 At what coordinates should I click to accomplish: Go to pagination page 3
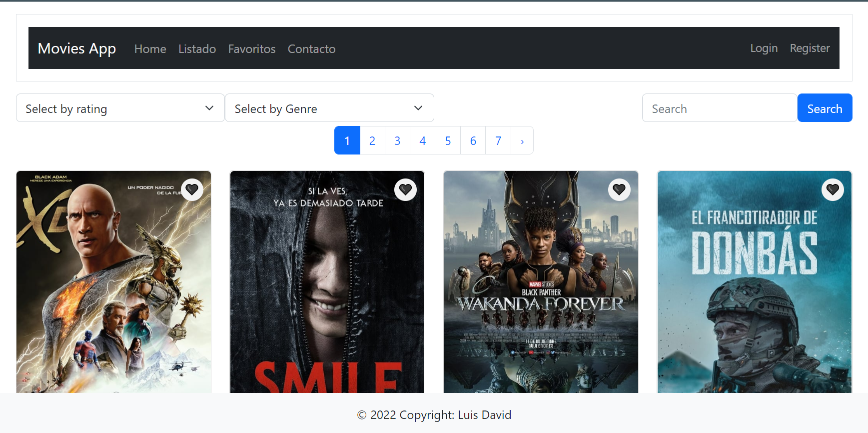[x=397, y=140]
